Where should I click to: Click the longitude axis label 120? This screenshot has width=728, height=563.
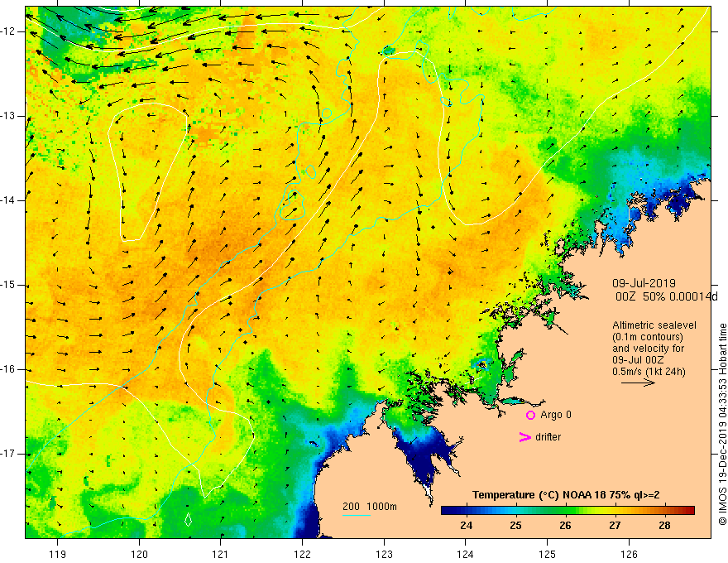(139, 554)
